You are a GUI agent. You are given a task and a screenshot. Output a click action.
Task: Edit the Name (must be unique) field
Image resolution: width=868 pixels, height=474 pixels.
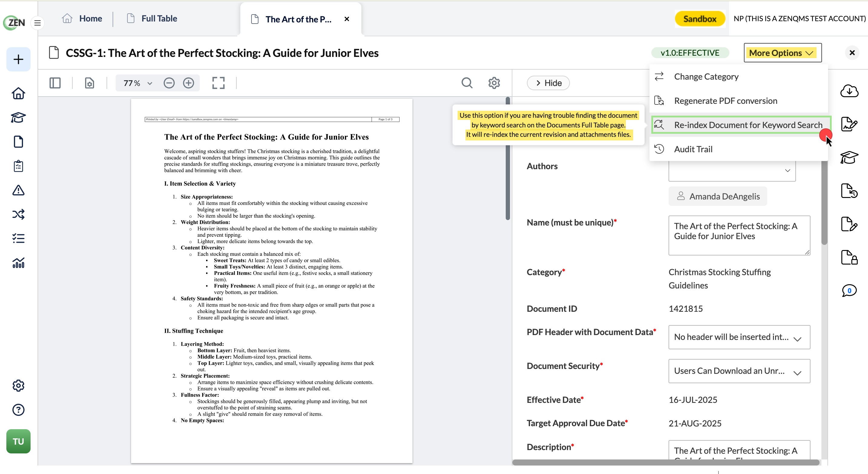coord(739,235)
